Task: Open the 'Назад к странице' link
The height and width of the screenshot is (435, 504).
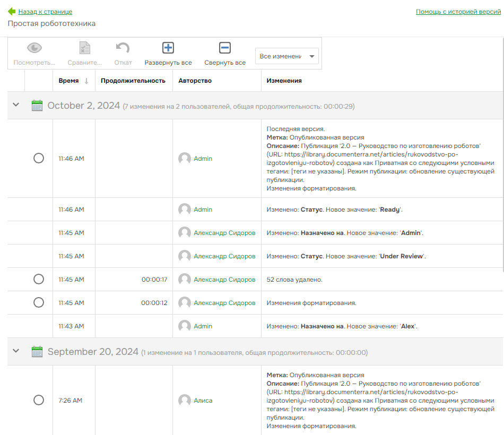Action: point(45,12)
